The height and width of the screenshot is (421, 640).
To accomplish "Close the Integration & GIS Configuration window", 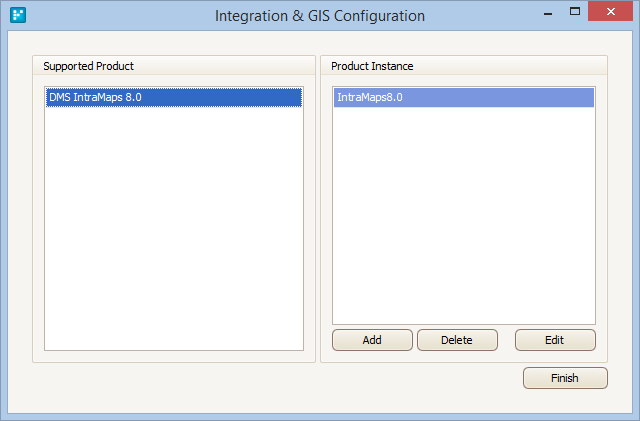I will pos(610,11).
